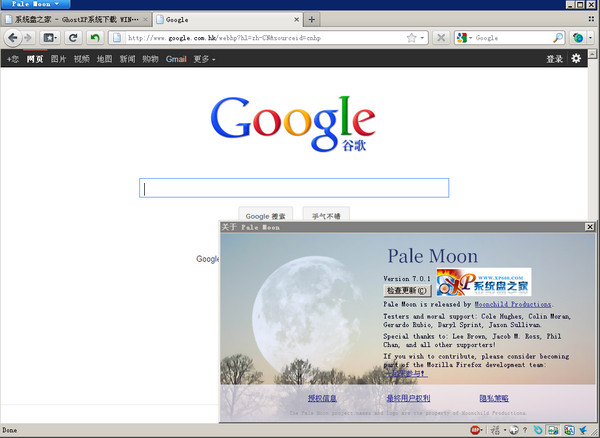Open the Moonchild Productions link
This screenshot has width=600, height=438.
(x=513, y=303)
